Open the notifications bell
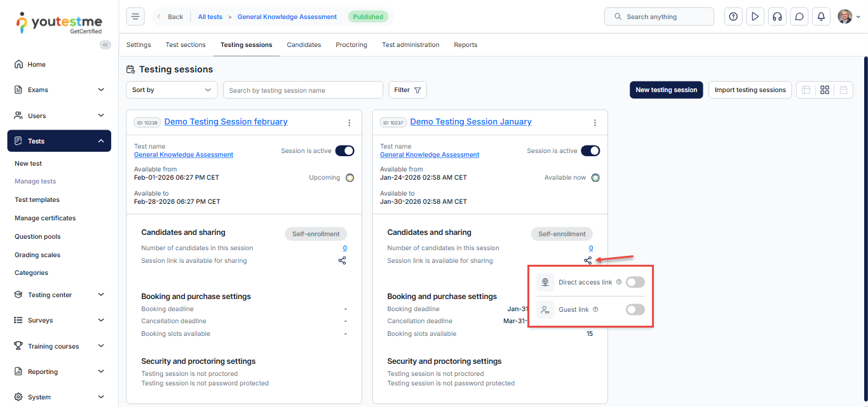The image size is (868, 407). 821,17
